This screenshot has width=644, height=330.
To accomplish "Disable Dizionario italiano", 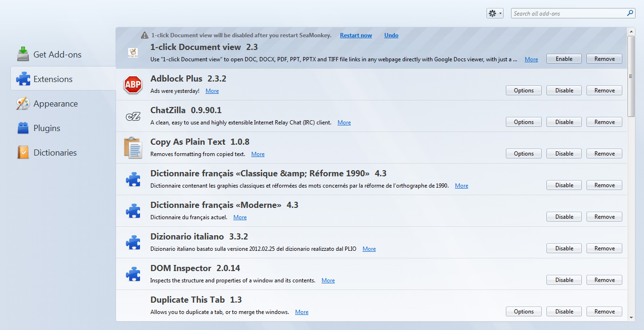I will point(564,248).
